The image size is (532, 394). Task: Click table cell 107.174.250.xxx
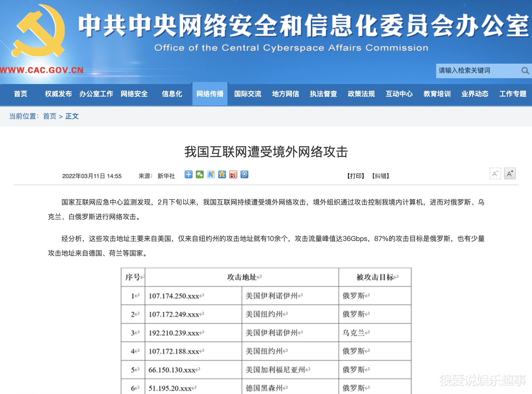point(193,296)
